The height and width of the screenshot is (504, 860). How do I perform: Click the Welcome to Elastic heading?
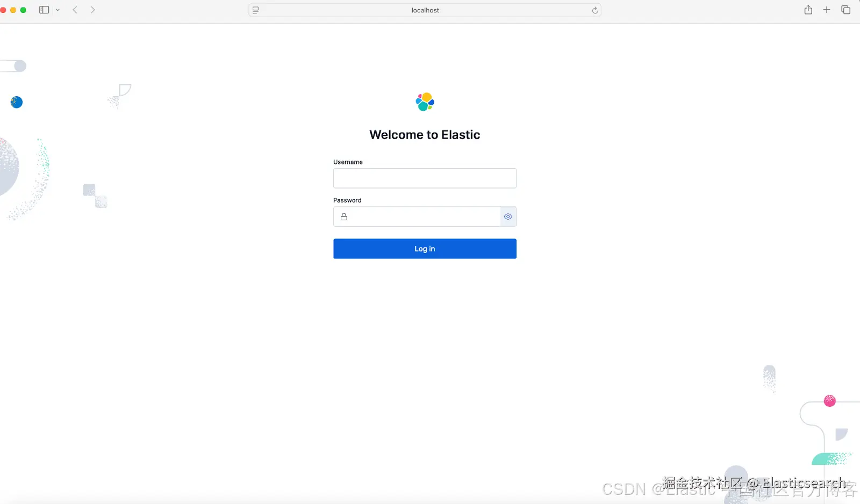[425, 135]
